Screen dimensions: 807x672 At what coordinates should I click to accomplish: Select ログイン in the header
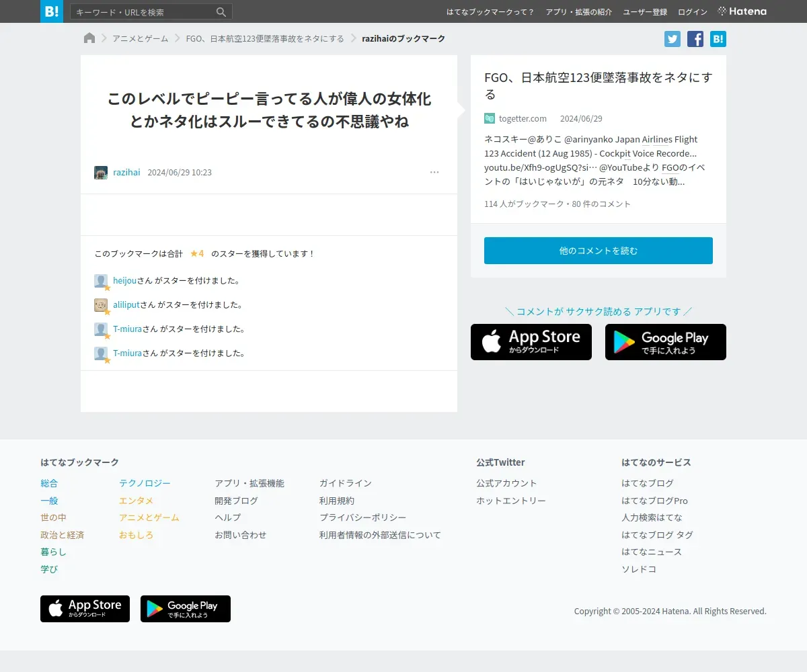[693, 12]
